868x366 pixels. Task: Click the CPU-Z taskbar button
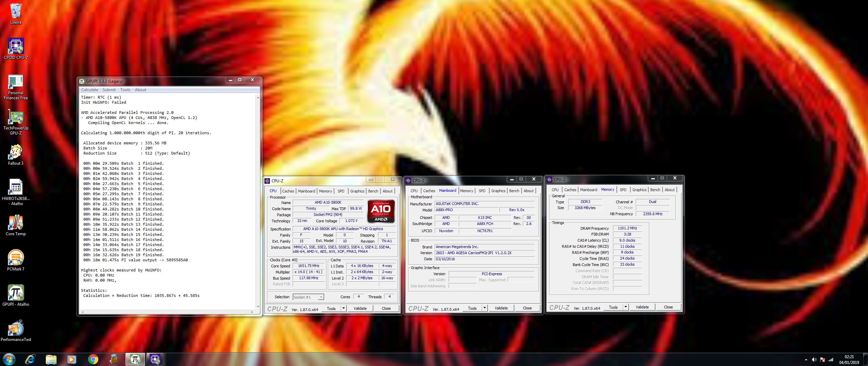(x=155, y=359)
